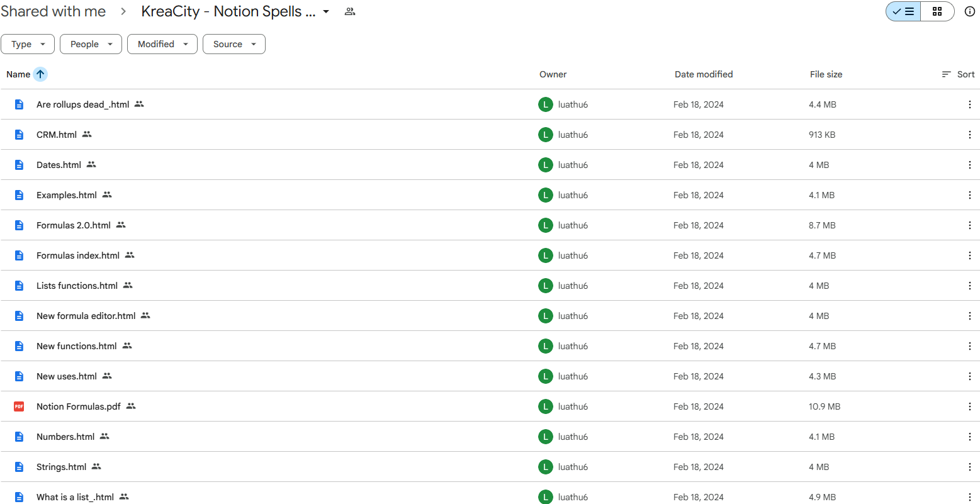Image resolution: width=980 pixels, height=504 pixels.
Task: Switch to list layout view
Action: point(903,11)
